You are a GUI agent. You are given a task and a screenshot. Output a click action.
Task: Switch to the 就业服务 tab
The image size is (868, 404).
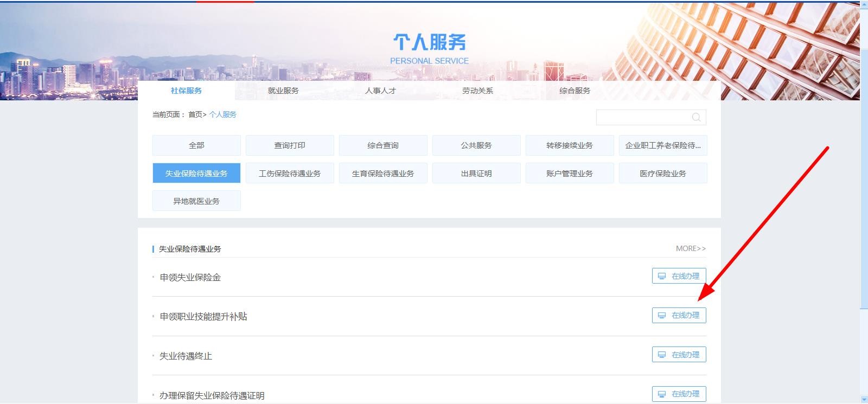pyautogui.click(x=283, y=91)
